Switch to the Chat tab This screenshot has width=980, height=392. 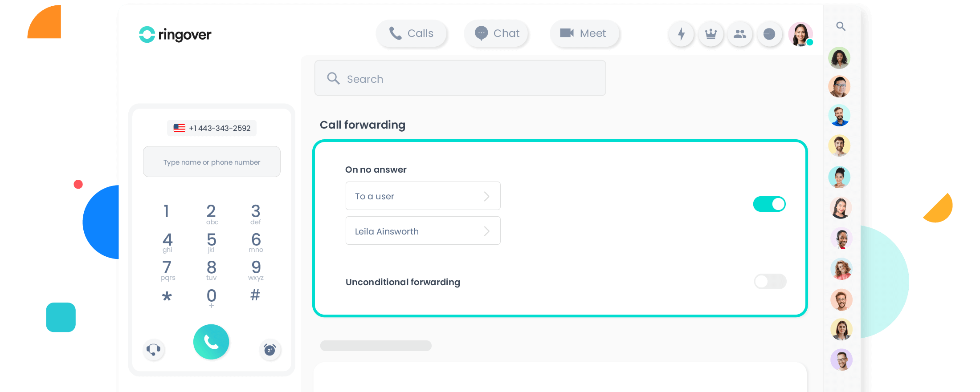497,34
